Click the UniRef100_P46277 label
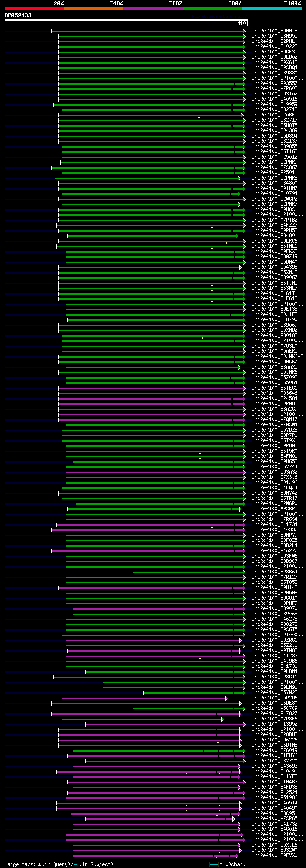306x868 pixels. tap(274, 551)
